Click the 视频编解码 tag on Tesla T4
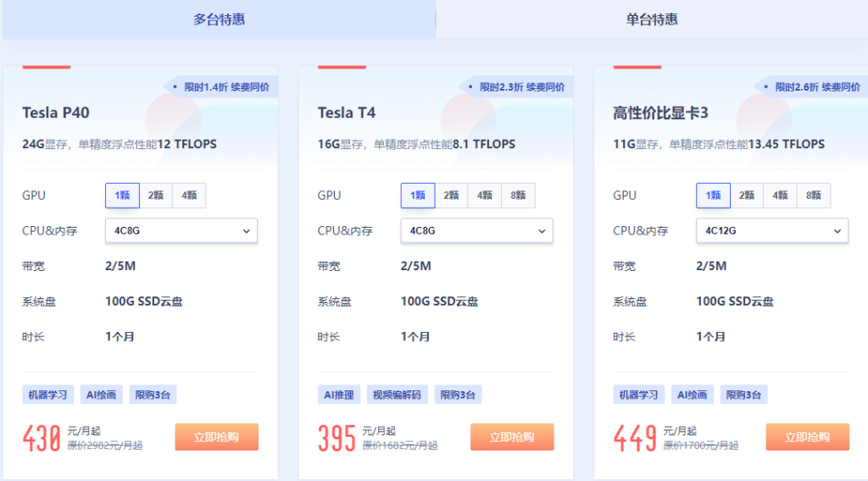 coord(397,395)
